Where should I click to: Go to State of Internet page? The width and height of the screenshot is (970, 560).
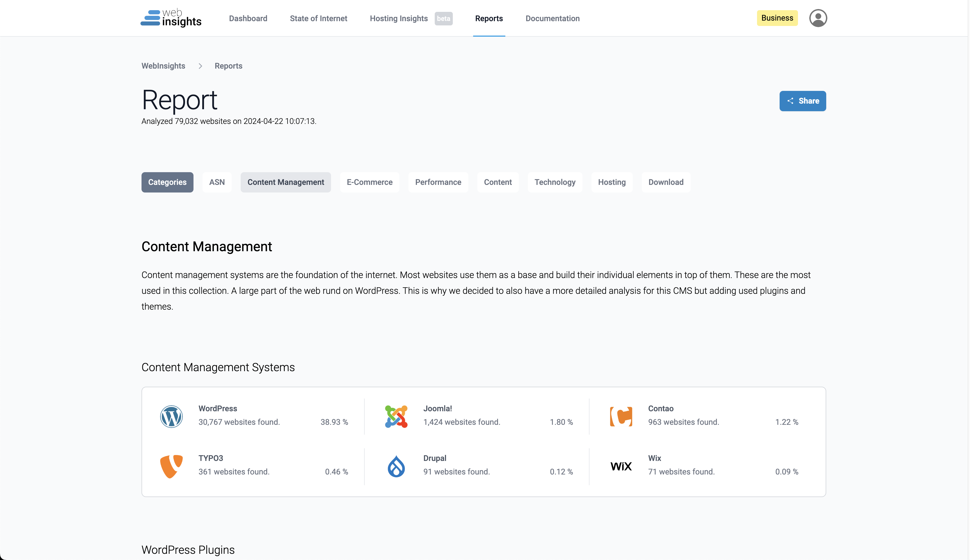tap(318, 18)
